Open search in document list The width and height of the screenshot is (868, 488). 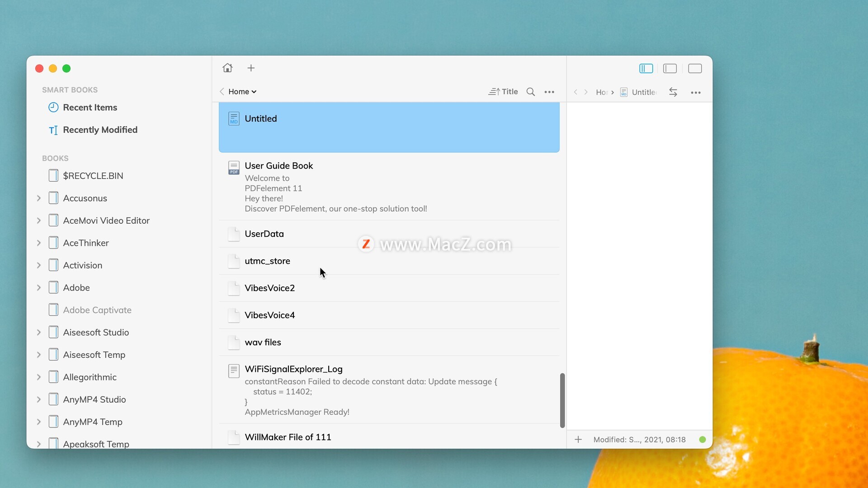[x=531, y=92]
